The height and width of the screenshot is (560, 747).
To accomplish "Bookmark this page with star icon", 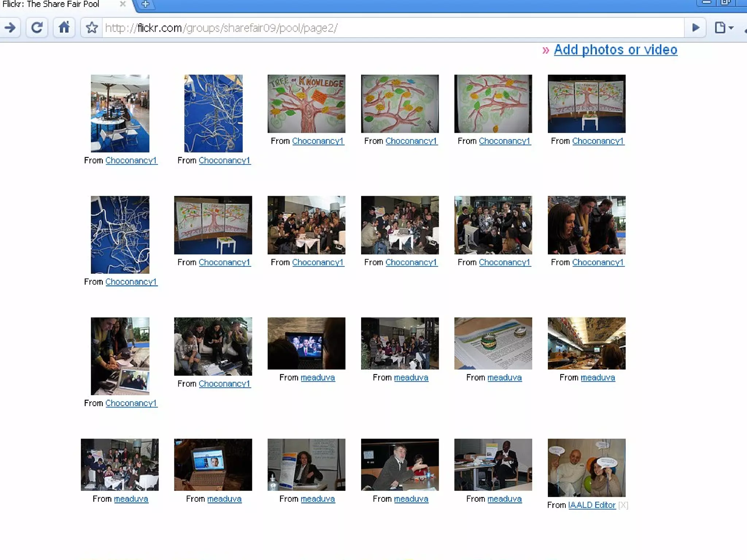I will coord(92,28).
